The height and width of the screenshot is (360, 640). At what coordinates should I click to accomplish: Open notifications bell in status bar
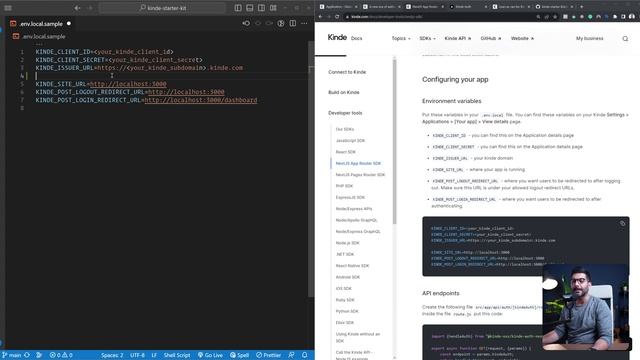[x=304, y=355]
